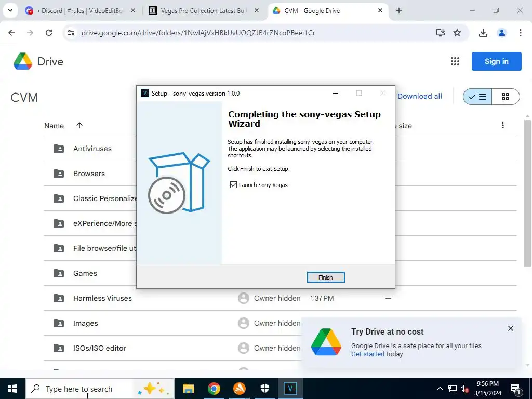This screenshot has height=399, width=532.
Task: Click the Google Drive logo
Action: [x=38, y=61]
